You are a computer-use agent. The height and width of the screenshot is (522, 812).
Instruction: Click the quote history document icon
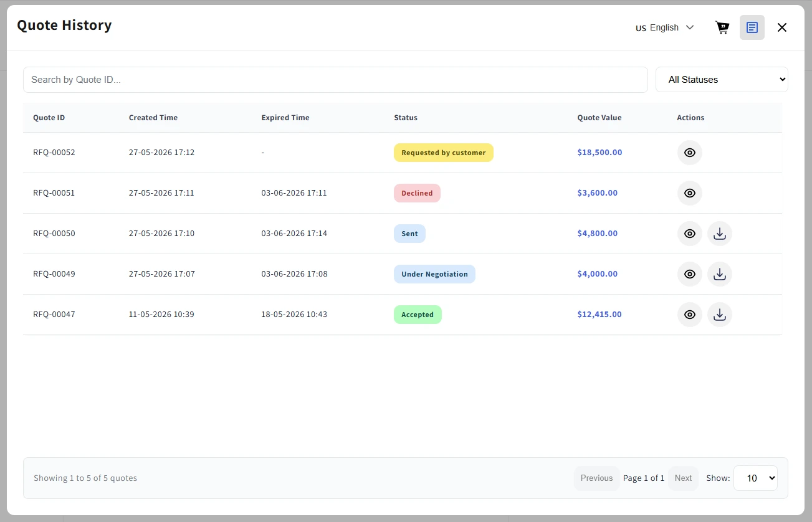752,27
